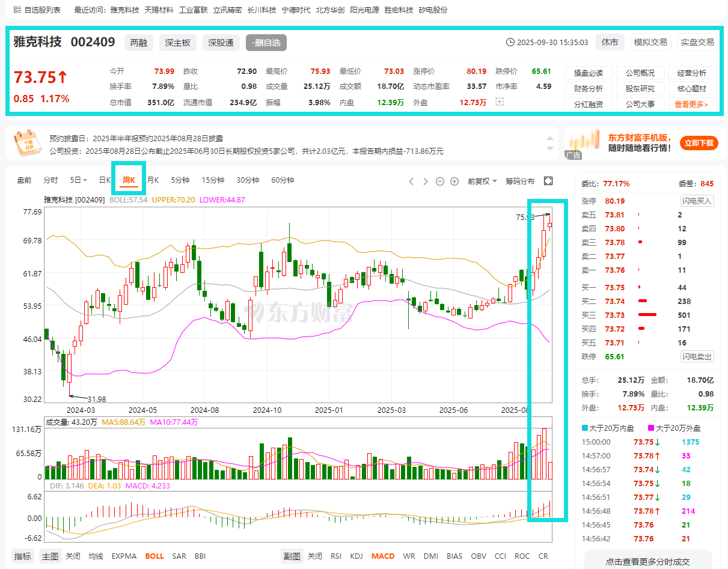
Task: Select MACD sub-chart indicator
Action: pyautogui.click(x=383, y=556)
